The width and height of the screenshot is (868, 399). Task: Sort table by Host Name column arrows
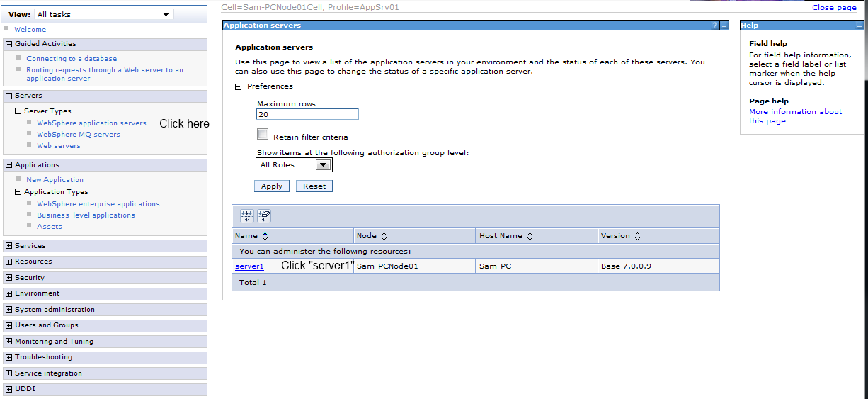point(530,236)
